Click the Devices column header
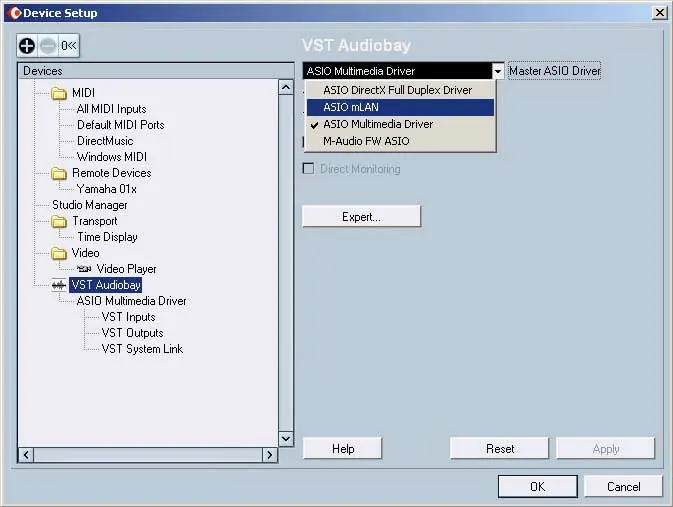Viewport: 673px width, 507px height. (x=156, y=71)
